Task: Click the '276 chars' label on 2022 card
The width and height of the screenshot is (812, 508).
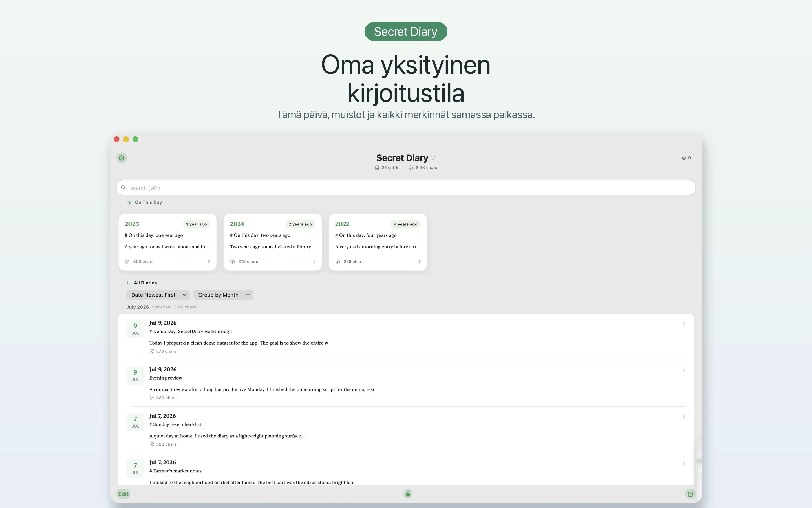Action: tap(354, 261)
